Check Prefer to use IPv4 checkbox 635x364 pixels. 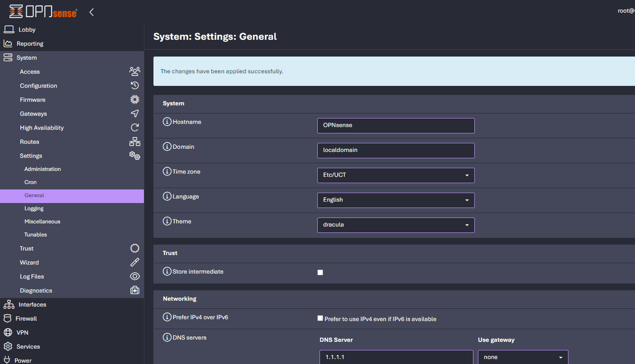pyautogui.click(x=320, y=318)
